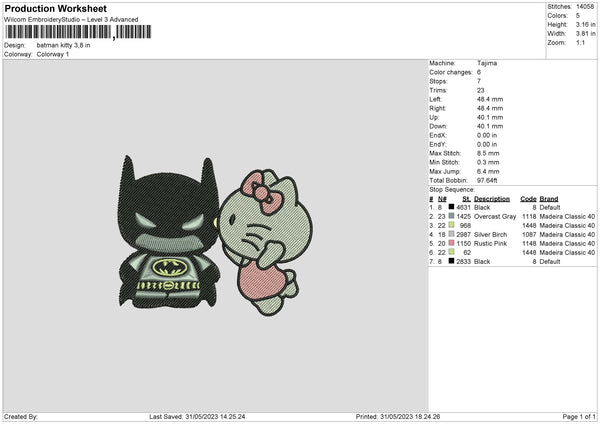Click the Max Jump value '6.4 mm'
This screenshot has width=600, height=424.
coord(488,171)
